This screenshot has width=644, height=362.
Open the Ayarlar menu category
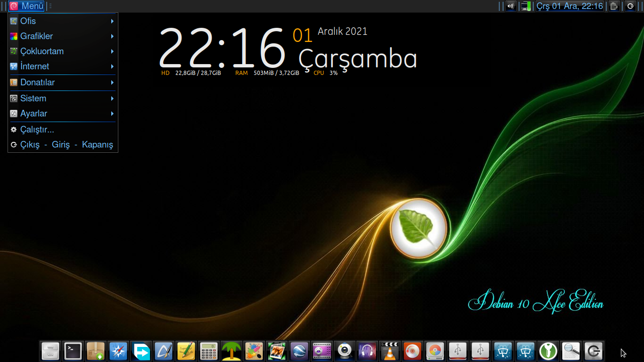point(63,114)
